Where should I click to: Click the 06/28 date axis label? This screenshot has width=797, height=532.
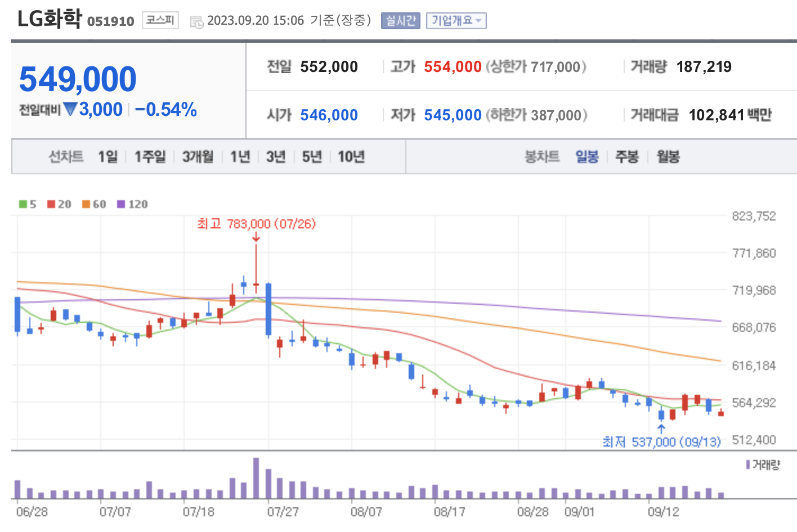tap(32, 512)
